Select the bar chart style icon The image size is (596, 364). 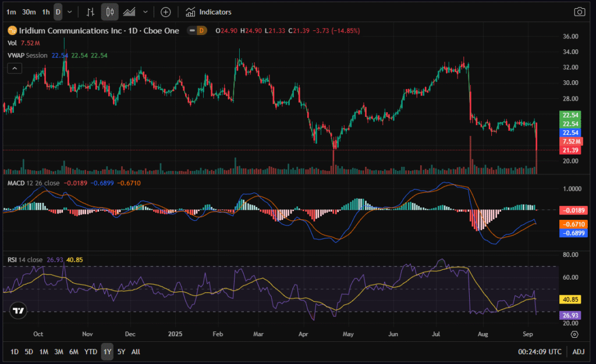tap(90, 12)
